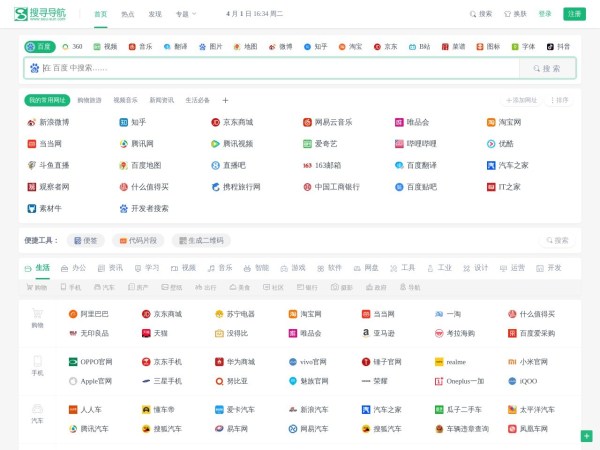Open the 热点 tab in top navigation
Screen dimensions: 600x450
tap(128, 14)
